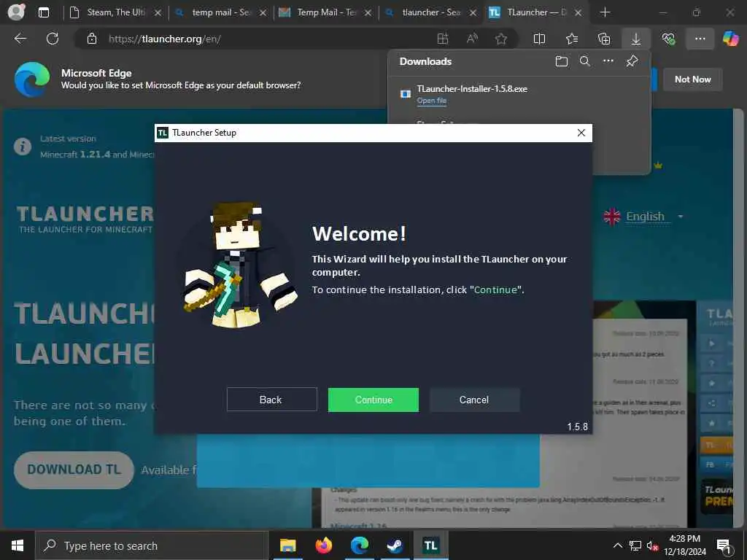Screen dimensions: 747x560
Task: Click TLauncher icon on the taskbar
Action: (x=430, y=545)
